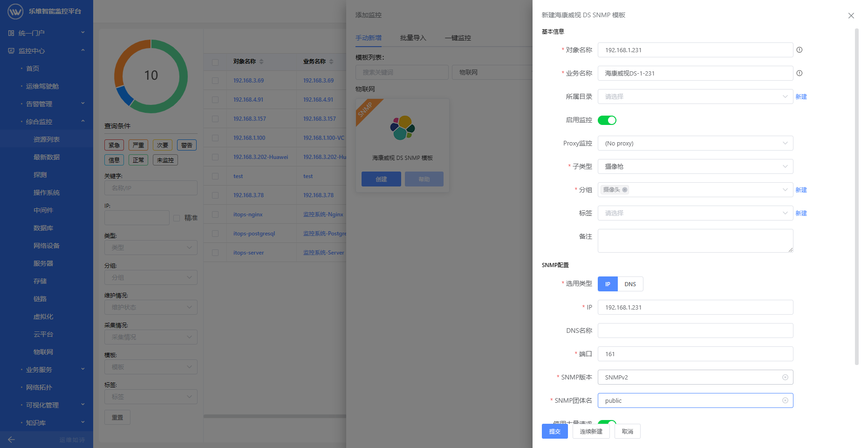Open the 192.168.3.157 object link
Screen dimensions: 868x448
coord(250,119)
